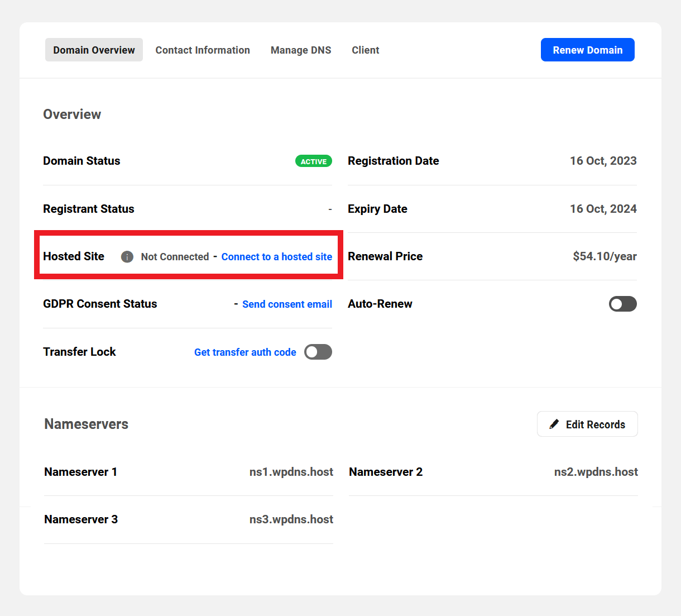Click the 16 Oct, 2024 expiry date
The image size is (681, 616).
pyautogui.click(x=603, y=209)
